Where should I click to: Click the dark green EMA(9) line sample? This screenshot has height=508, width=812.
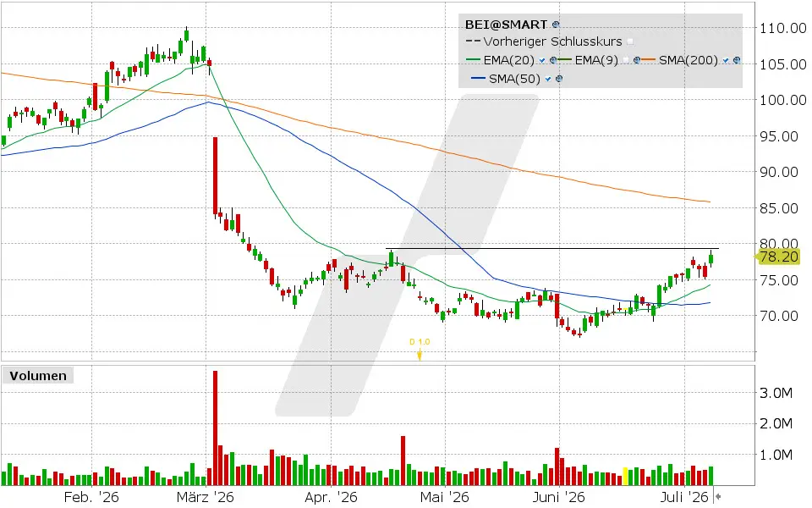[564, 59]
